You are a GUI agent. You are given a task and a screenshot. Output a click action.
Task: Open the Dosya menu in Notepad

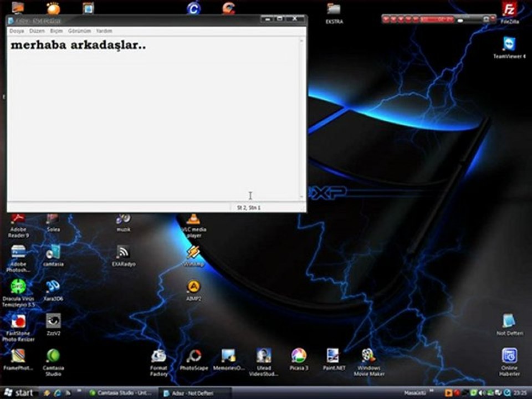coord(17,31)
